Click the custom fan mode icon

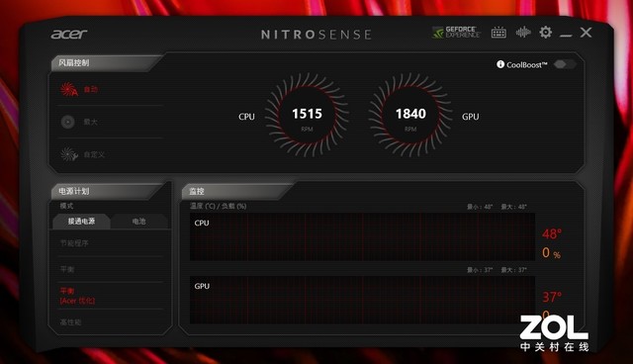tap(68, 154)
